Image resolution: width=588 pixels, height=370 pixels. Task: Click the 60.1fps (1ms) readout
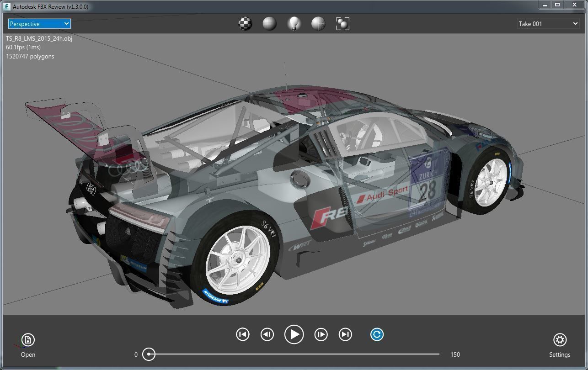coord(23,47)
